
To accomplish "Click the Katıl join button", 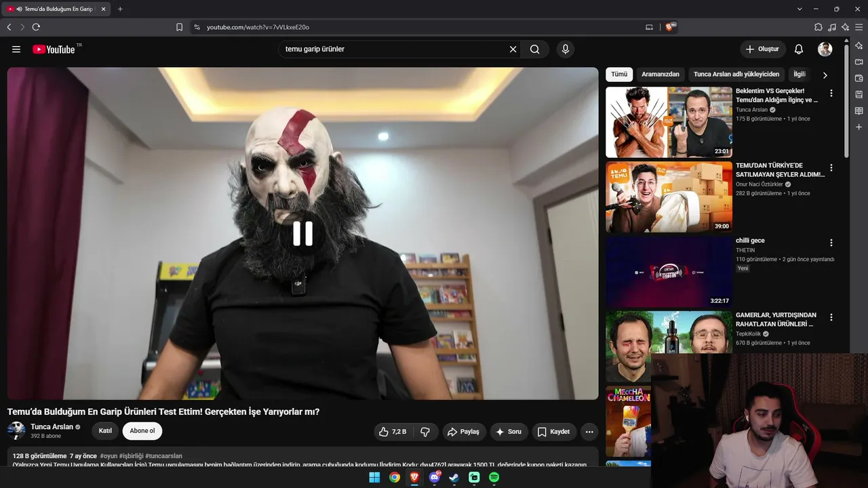I will coord(105,431).
